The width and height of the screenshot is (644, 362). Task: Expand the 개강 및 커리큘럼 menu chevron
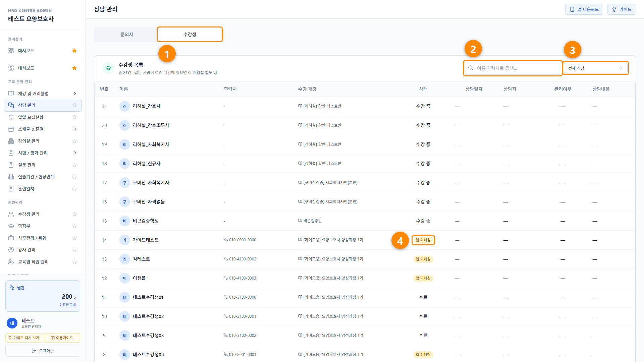pyautogui.click(x=75, y=94)
